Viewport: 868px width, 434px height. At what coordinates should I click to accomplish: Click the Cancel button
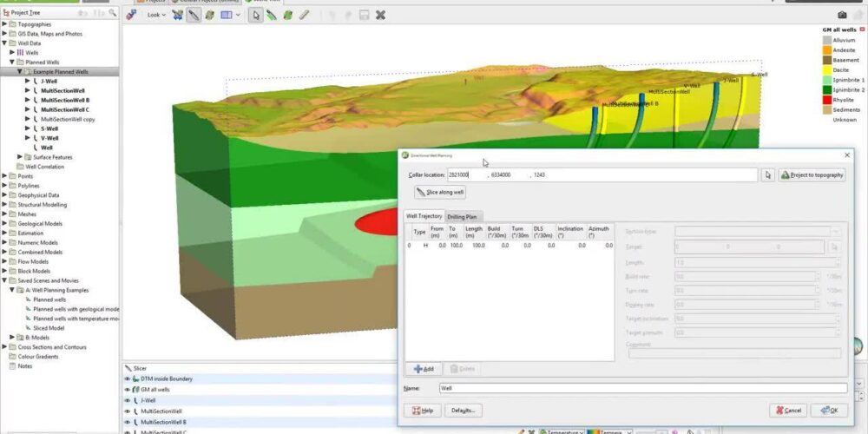(788, 411)
